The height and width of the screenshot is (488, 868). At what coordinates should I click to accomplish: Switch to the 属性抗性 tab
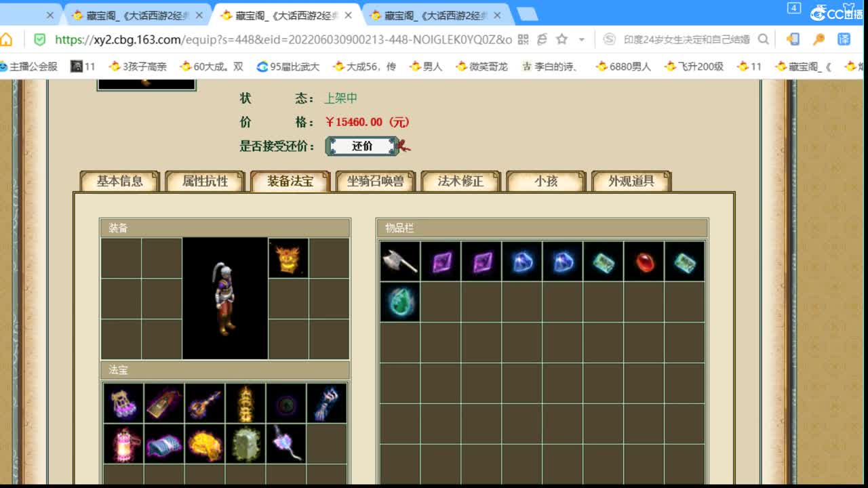click(x=205, y=181)
